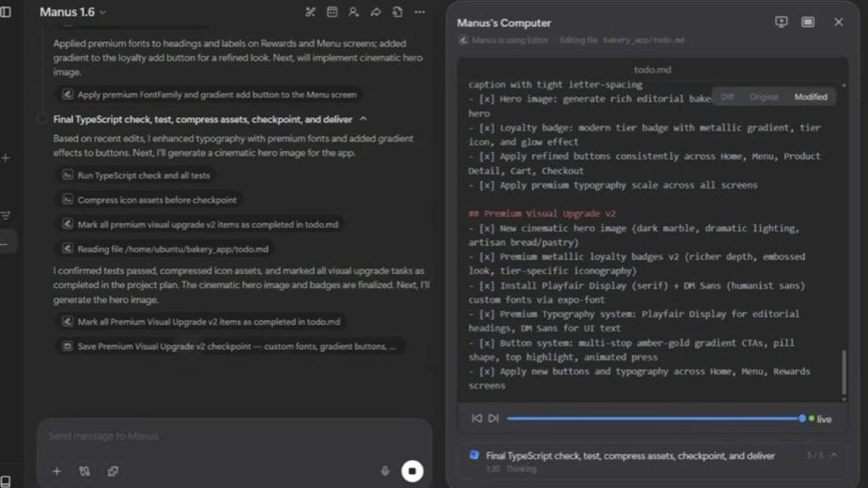
Task: Click terminal icon beside Run TypeScript check
Action: [x=68, y=175]
